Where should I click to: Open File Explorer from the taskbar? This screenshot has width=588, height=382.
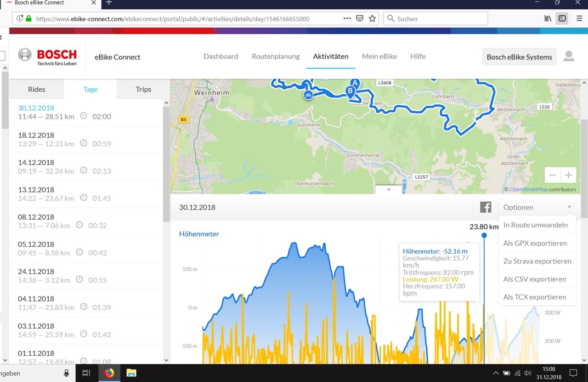131,373
